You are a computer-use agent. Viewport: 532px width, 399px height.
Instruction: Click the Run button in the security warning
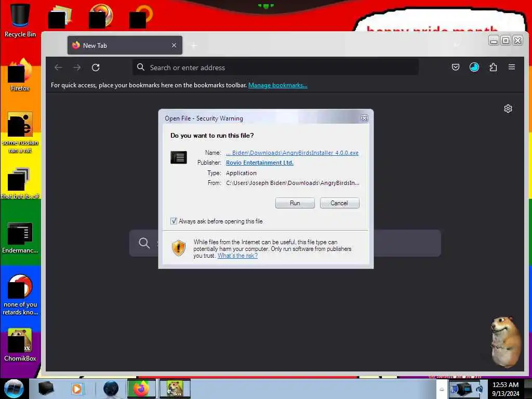tap(295, 203)
